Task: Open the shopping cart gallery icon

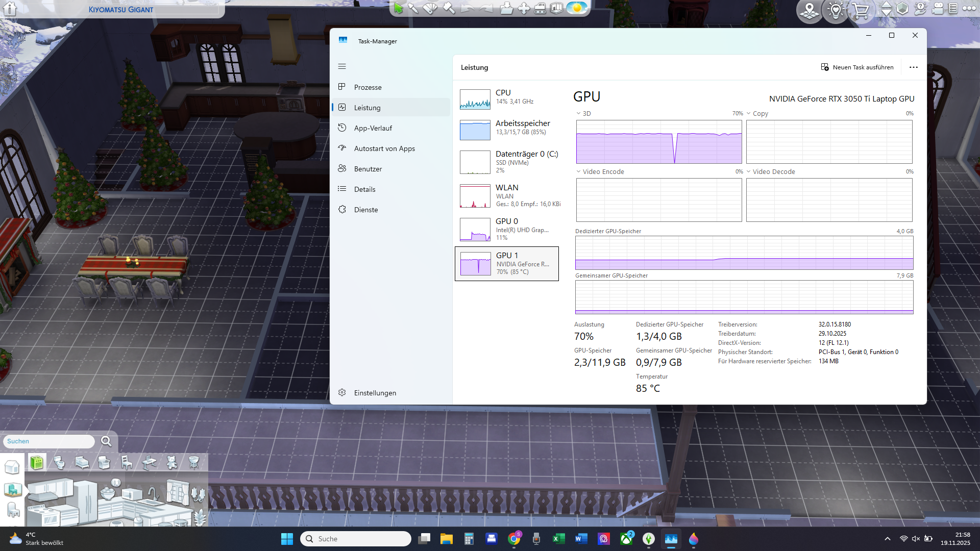Action: [x=861, y=10]
